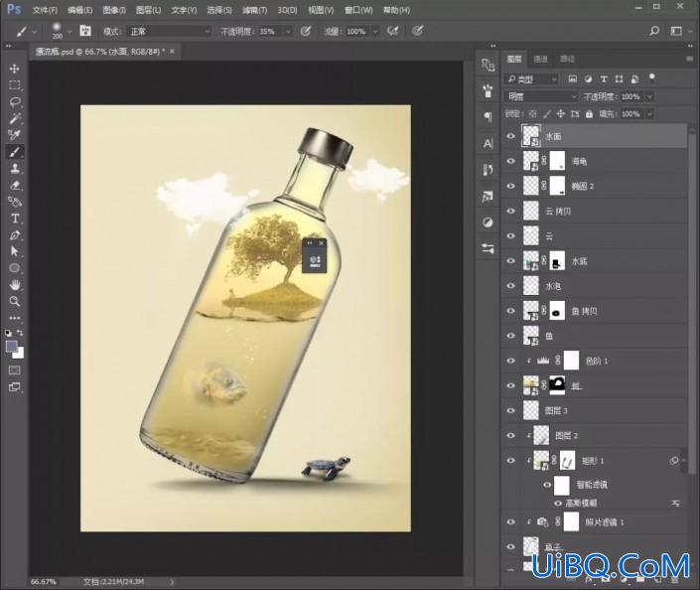Select the Clone Stamp tool
The height and width of the screenshot is (590, 700).
click(14, 169)
